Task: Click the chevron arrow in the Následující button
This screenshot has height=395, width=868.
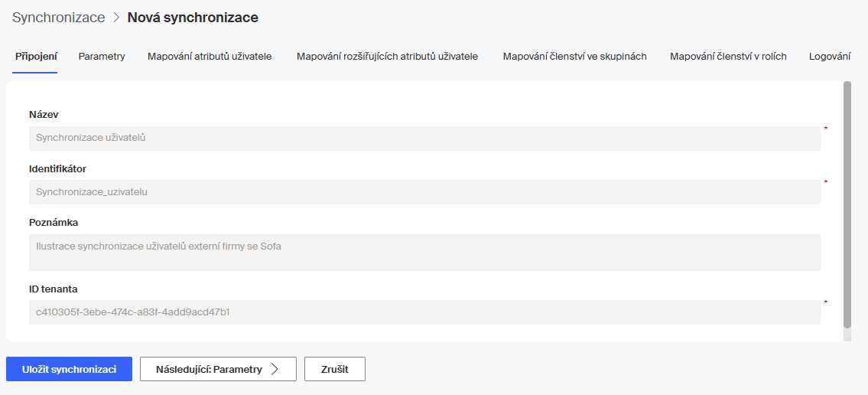Action: (x=275, y=369)
